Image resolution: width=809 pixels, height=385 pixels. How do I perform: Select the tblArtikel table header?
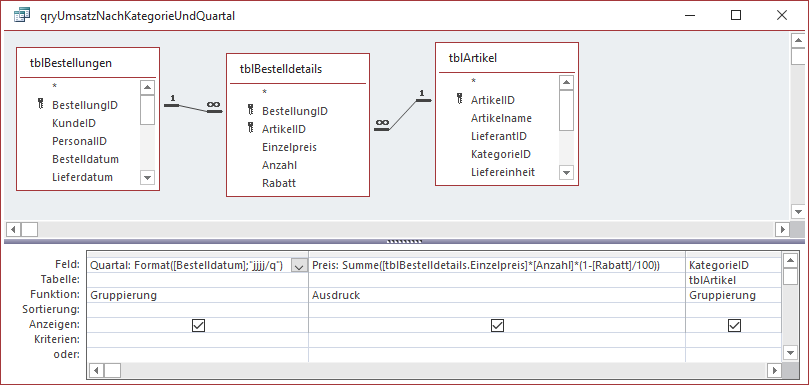tap(507, 58)
